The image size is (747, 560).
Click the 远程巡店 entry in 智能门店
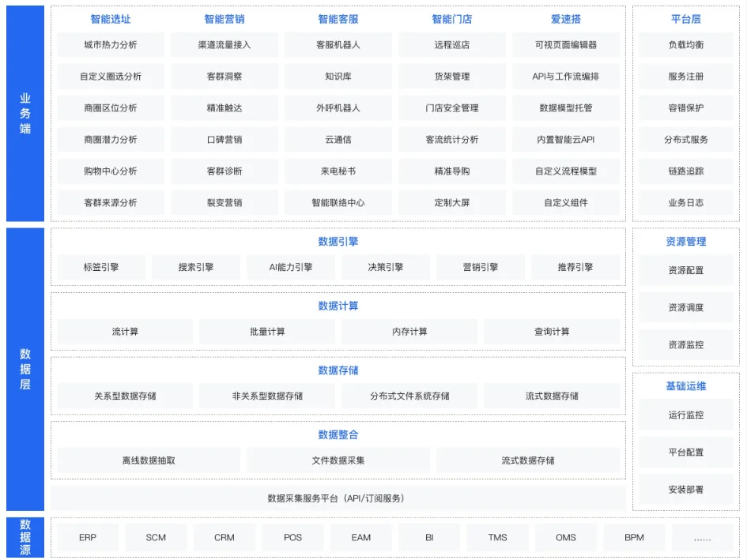[451, 45]
